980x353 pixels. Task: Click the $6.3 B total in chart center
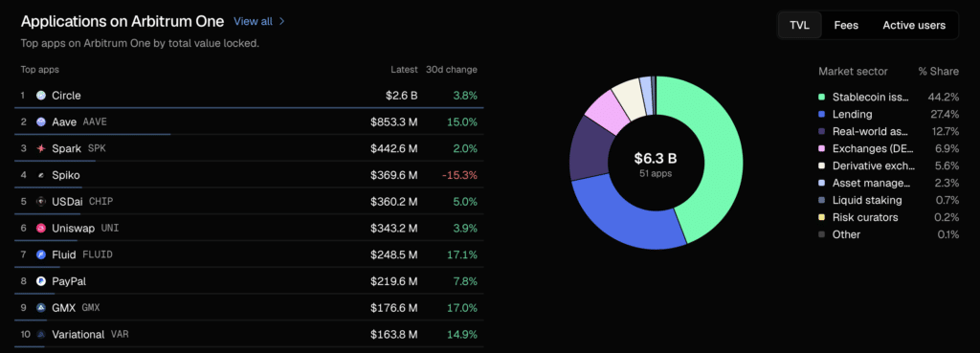[x=656, y=159]
